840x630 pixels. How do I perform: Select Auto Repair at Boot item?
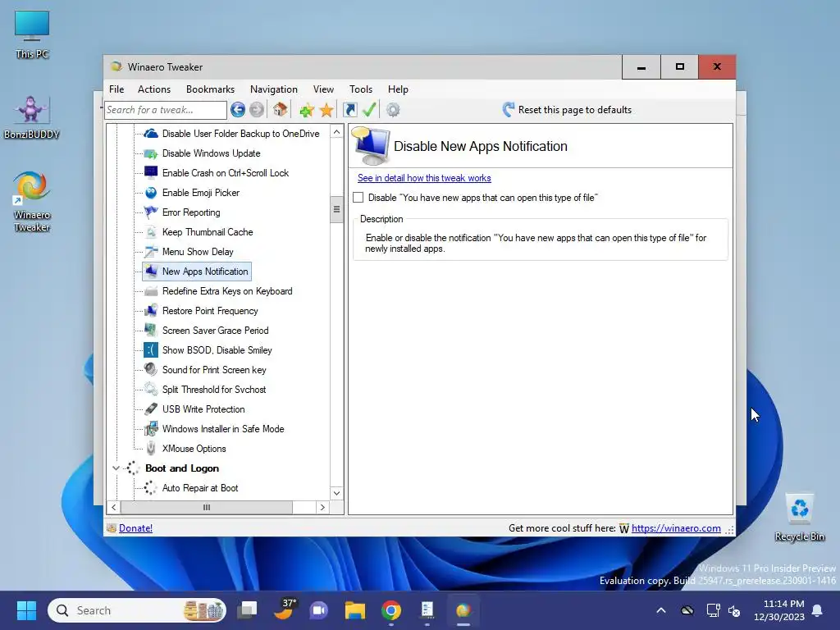point(200,488)
